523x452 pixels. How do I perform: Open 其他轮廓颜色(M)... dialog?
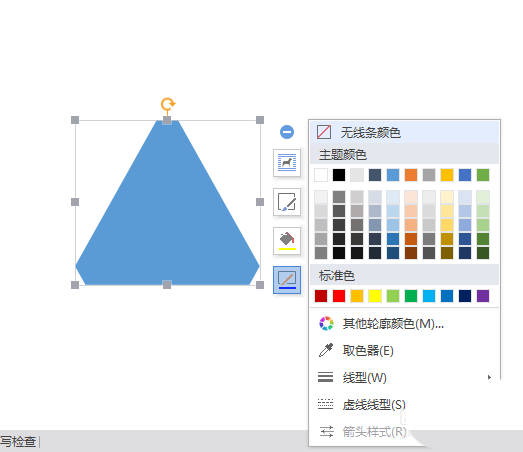click(404, 324)
